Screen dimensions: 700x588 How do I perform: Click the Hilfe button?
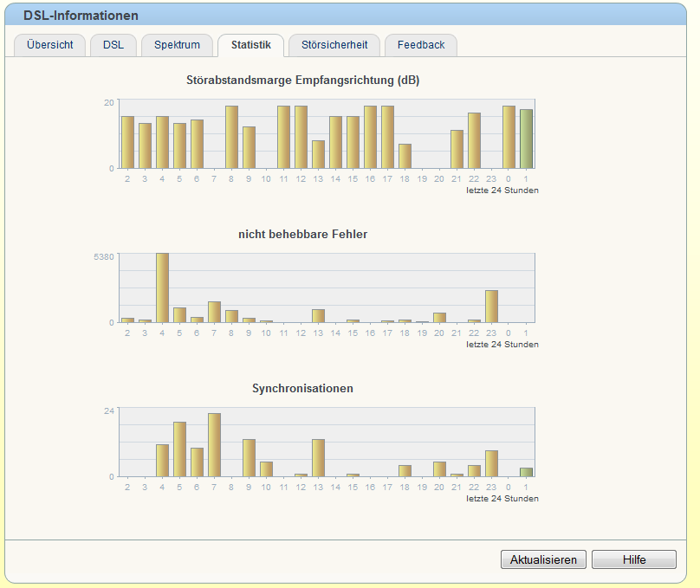[x=634, y=559]
